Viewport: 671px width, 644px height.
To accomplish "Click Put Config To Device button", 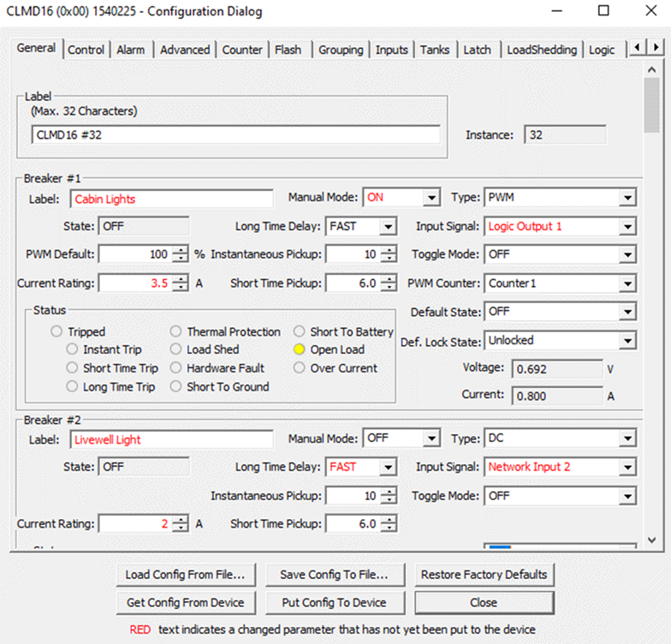I will [334, 602].
